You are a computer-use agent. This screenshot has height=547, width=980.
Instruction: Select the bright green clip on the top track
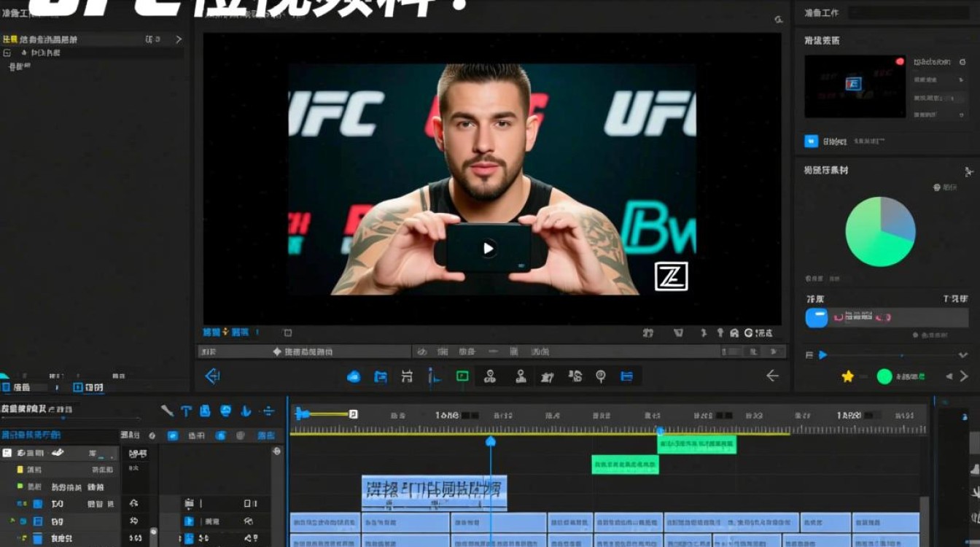[696, 444]
